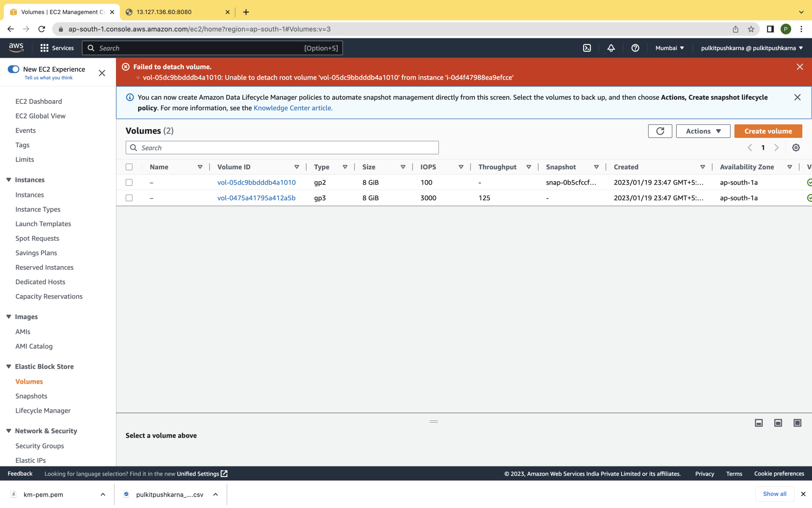The height and width of the screenshot is (508, 812).
Task: Click the help question mark icon
Action: click(x=635, y=48)
